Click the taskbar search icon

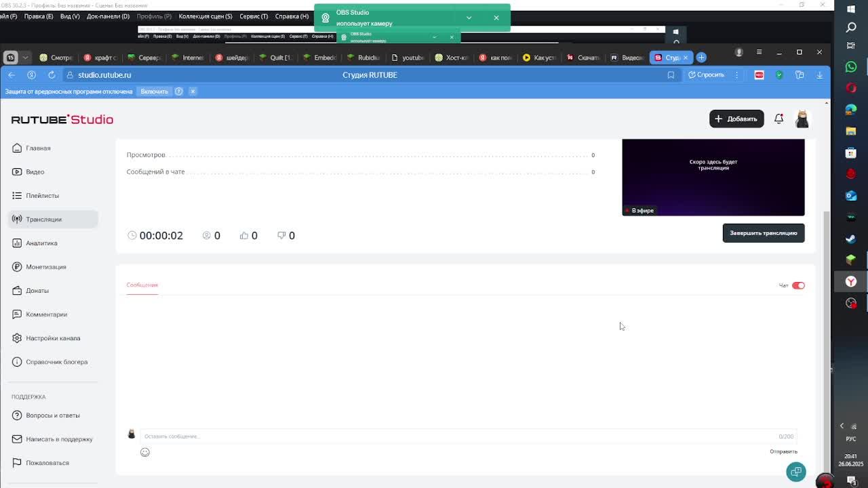851,28
